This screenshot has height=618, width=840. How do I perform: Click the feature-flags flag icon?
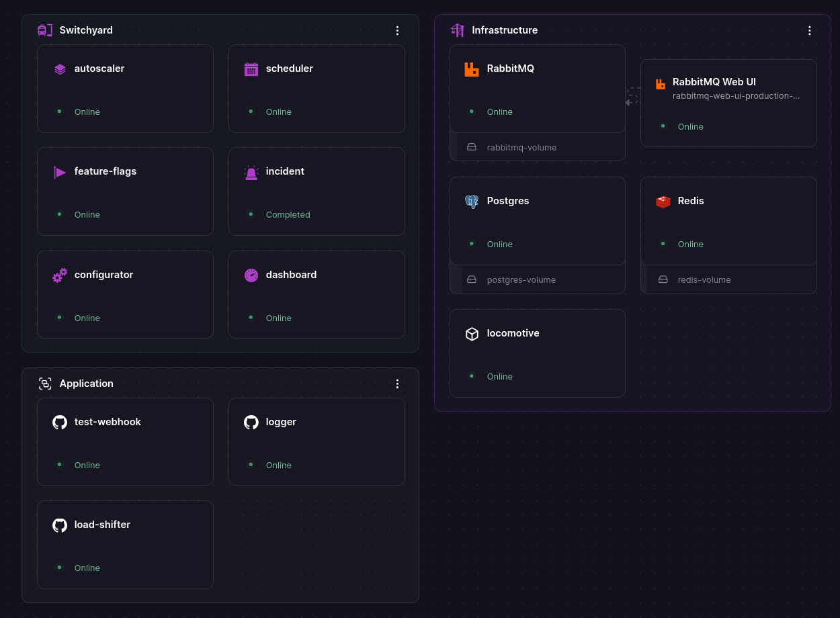[x=60, y=172]
